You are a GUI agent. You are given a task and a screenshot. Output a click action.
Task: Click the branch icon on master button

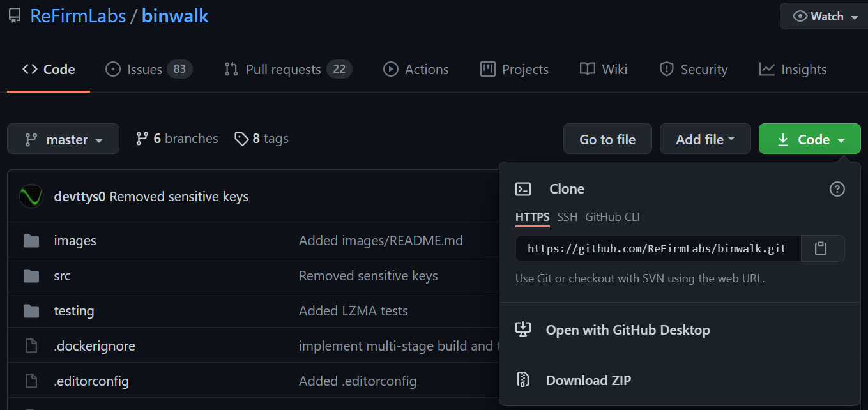30,139
